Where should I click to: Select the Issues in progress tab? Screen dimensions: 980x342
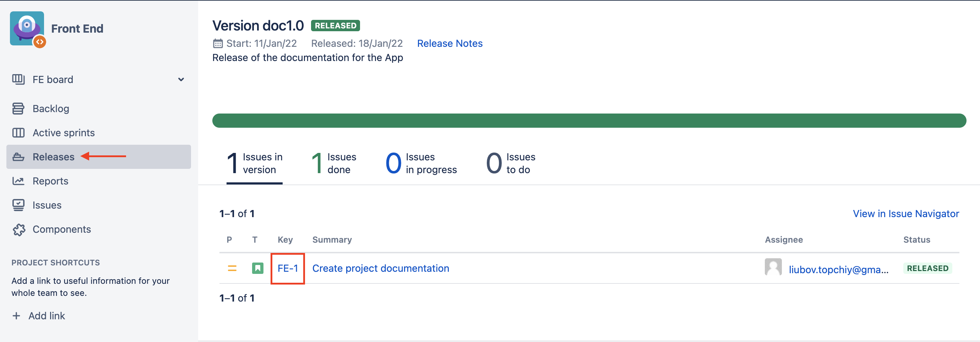pos(421,164)
